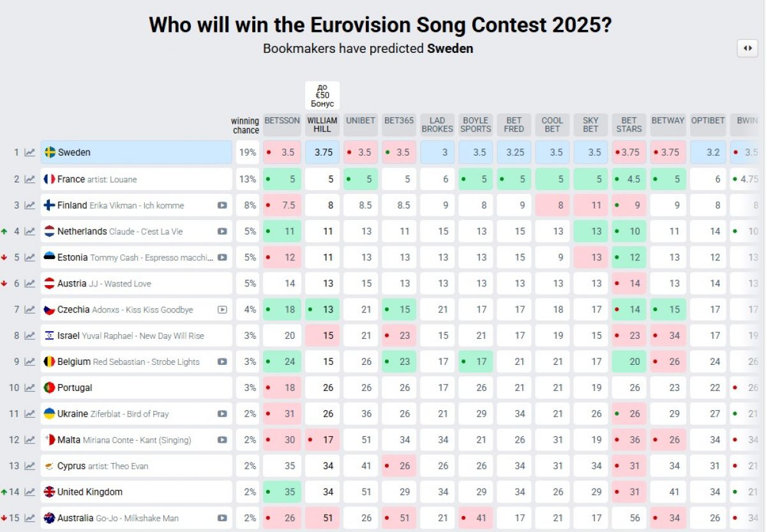Click Sweden's William Hill odds 3.75
The height and width of the screenshot is (532, 766).
coord(322,152)
